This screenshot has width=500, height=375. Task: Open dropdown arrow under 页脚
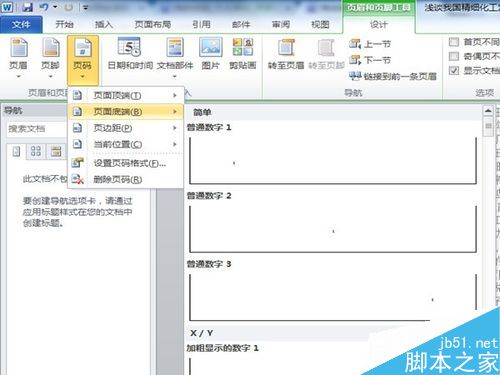coord(50,77)
